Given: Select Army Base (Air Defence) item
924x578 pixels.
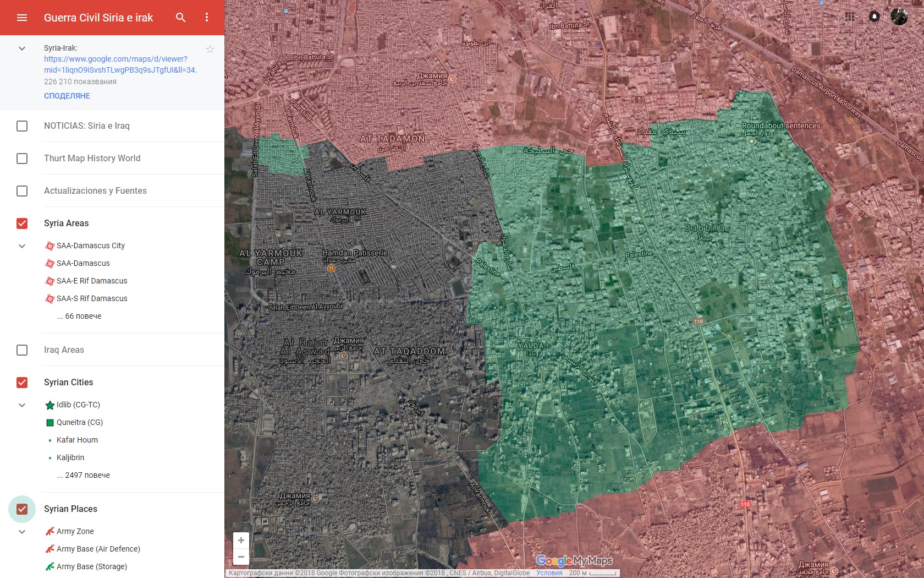Looking at the screenshot, I should tap(98, 549).
